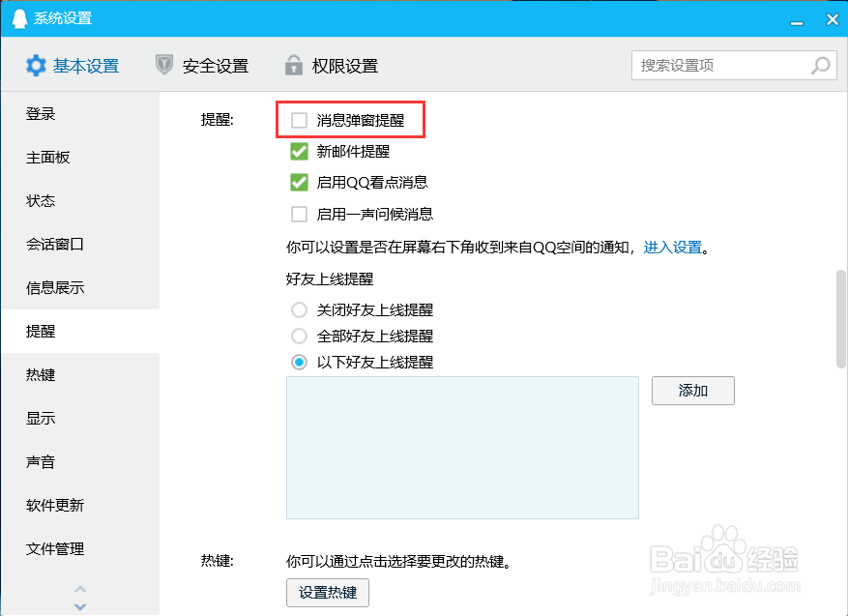Focus the 搜索设置项 search field

[734, 66]
